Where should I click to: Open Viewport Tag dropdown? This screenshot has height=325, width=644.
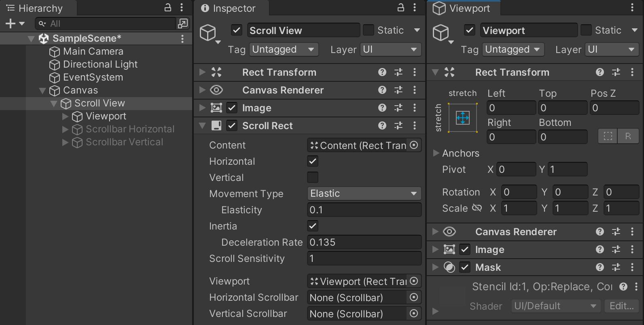(513, 49)
